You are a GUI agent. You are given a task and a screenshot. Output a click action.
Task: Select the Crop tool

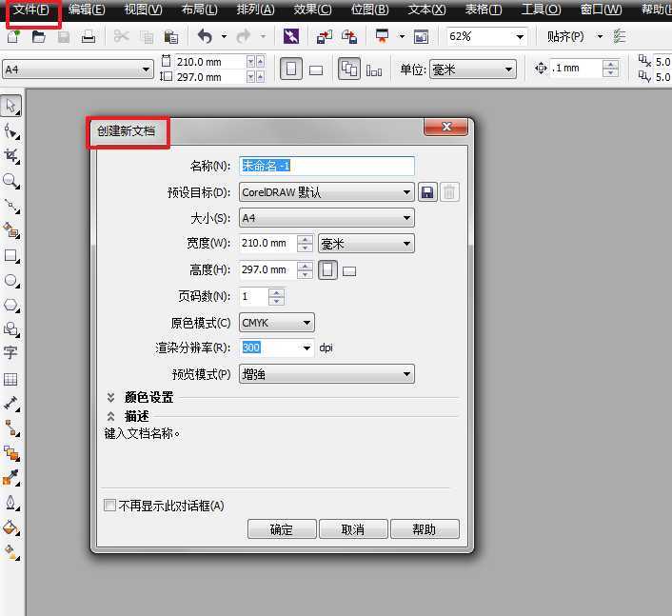click(x=11, y=156)
